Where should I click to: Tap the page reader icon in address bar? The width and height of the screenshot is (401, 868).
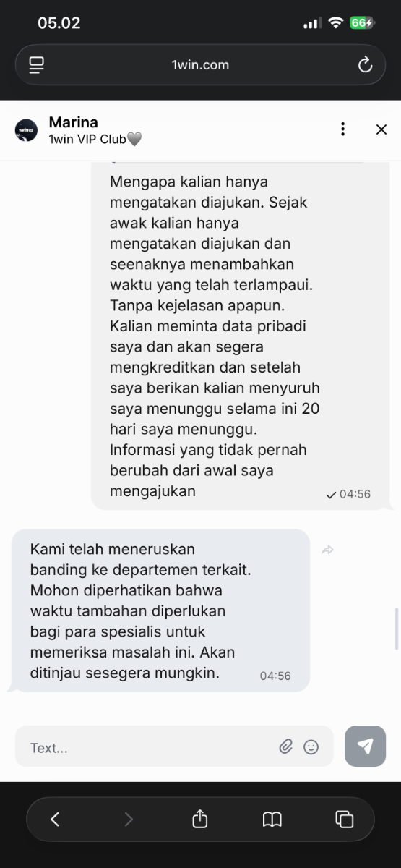click(37, 65)
